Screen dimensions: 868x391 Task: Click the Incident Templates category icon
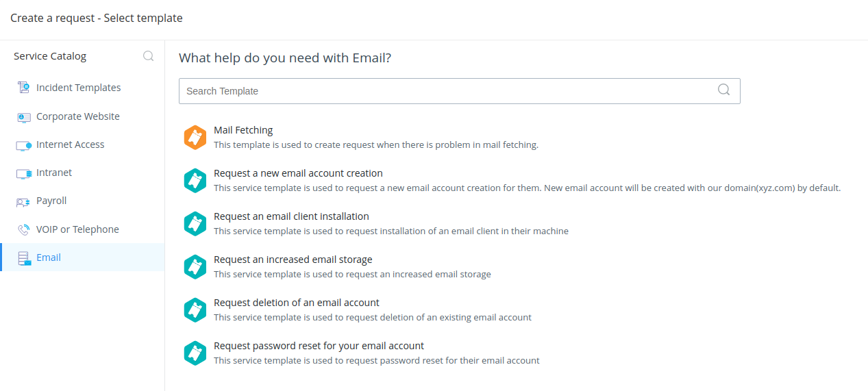coord(24,88)
